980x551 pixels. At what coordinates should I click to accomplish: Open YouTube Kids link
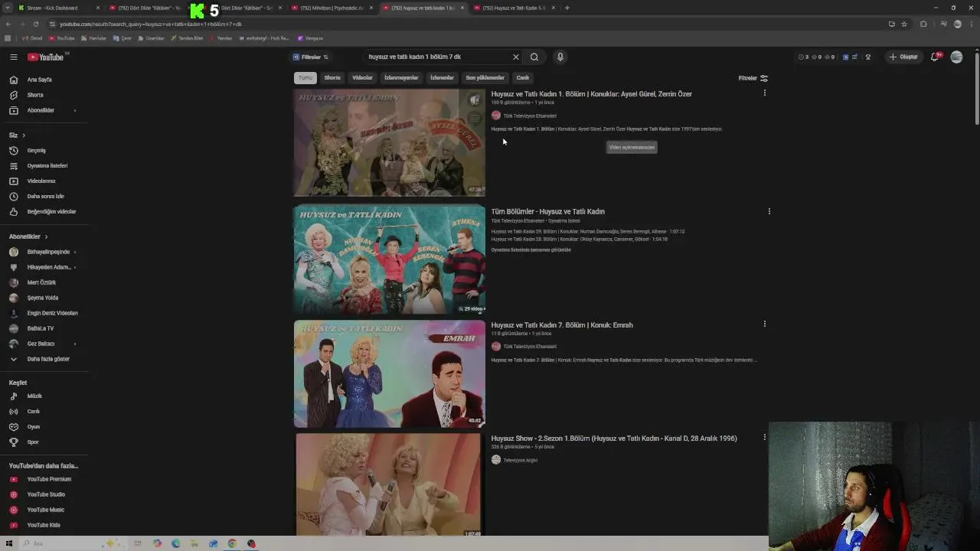[44, 525]
